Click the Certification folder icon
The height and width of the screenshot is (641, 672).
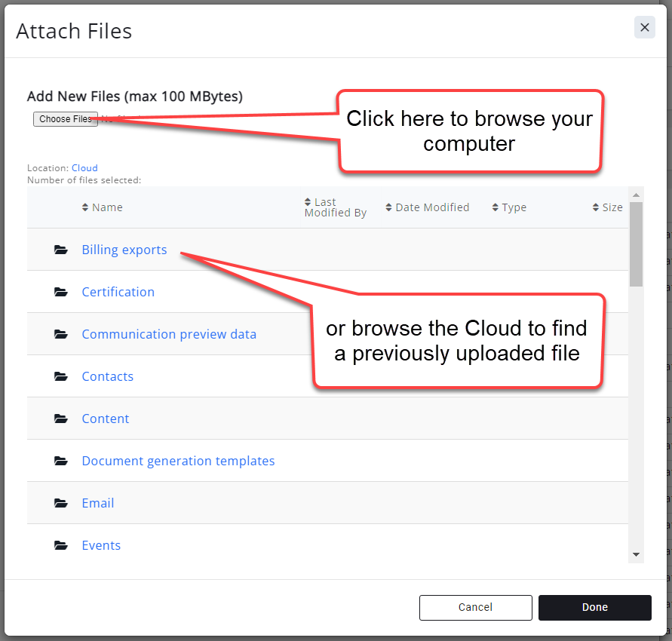click(x=61, y=293)
